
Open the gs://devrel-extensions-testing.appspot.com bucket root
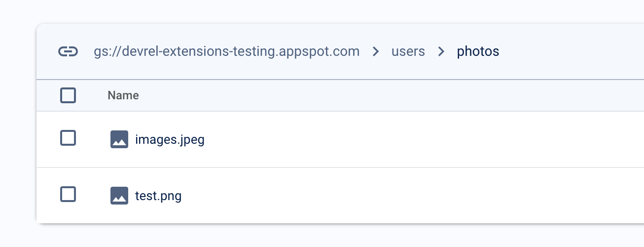[227, 51]
